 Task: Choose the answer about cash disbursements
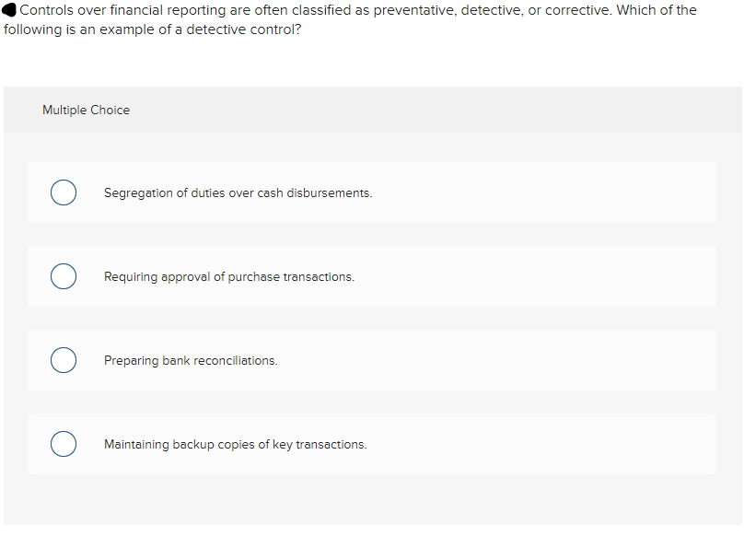tap(238, 192)
